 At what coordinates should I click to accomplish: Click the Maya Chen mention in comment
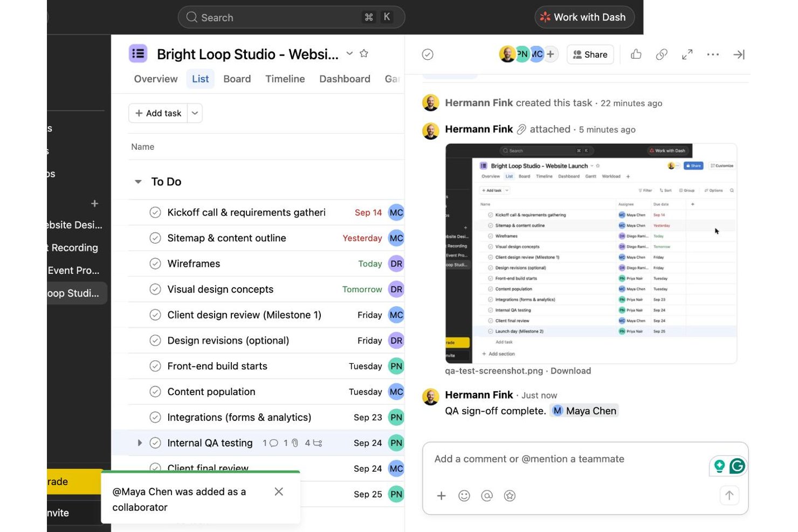pos(584,411)
